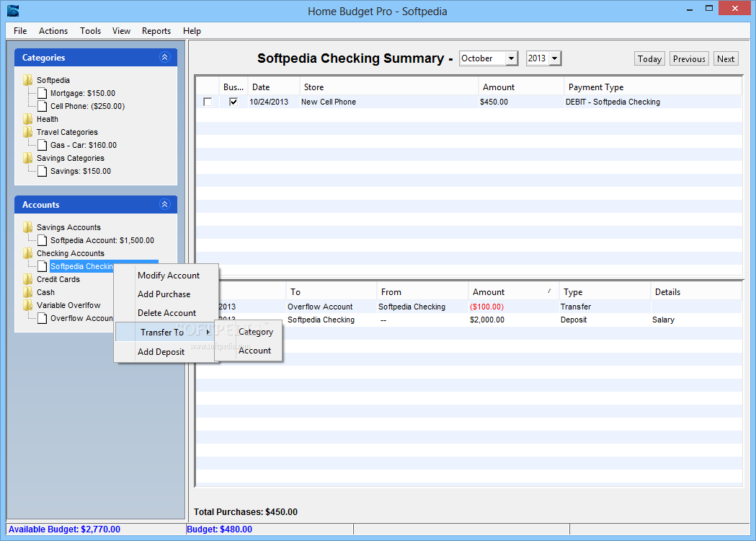The width and height of the screenshot is (756, 541).
Task: Click the Cell Phone document icon
Action: [x=43, y=106]
